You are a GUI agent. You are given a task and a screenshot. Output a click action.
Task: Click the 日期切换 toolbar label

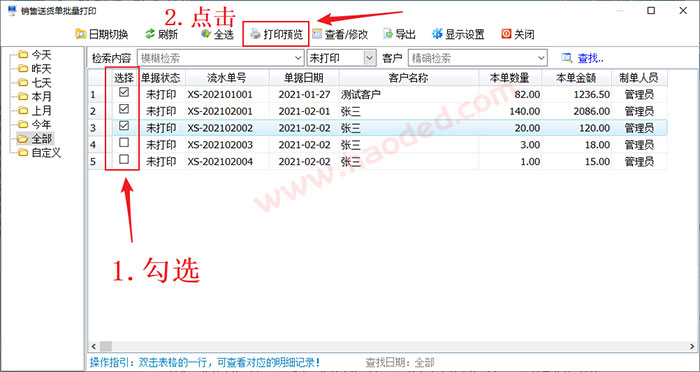[108, 34]
